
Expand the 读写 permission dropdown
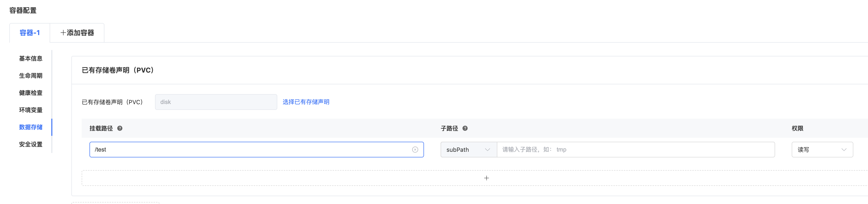(x=822, y=150)
